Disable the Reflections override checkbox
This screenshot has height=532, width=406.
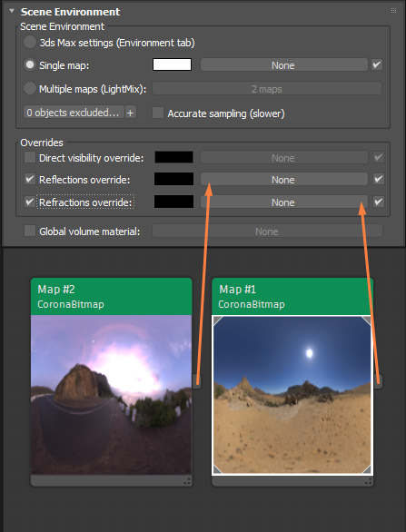point(30,179)
